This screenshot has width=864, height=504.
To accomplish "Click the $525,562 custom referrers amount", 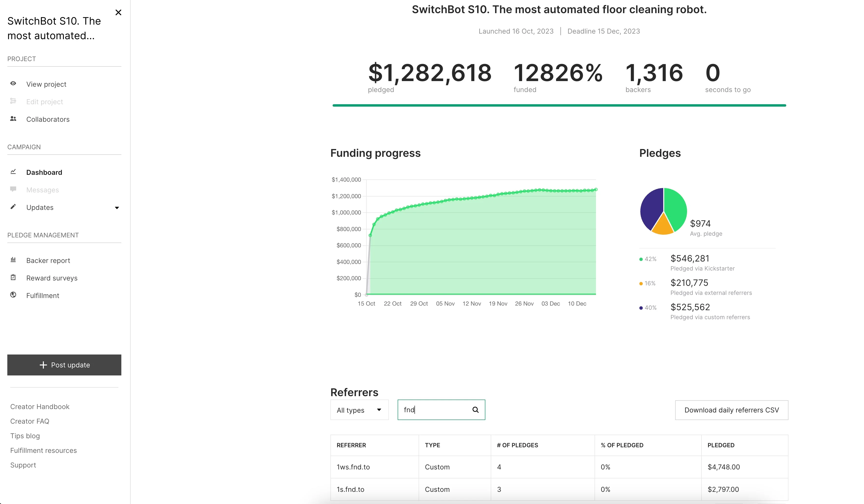I will pyautogui.click(x=690, y=307).
